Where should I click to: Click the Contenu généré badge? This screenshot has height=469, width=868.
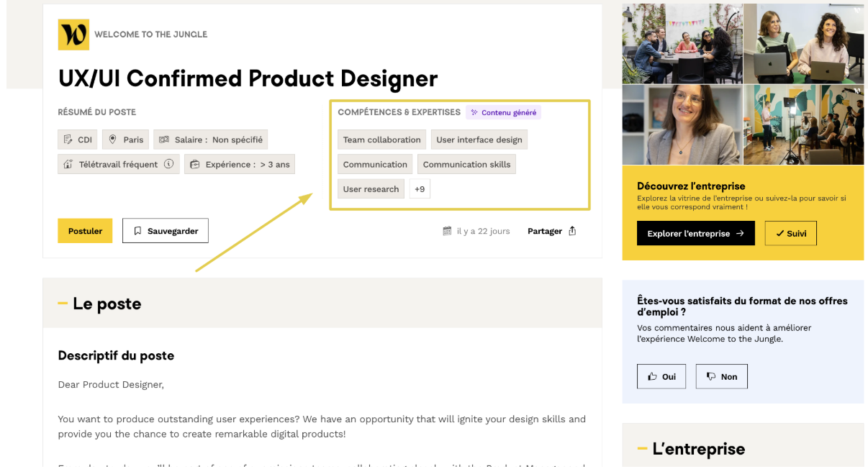pos(503,112)
